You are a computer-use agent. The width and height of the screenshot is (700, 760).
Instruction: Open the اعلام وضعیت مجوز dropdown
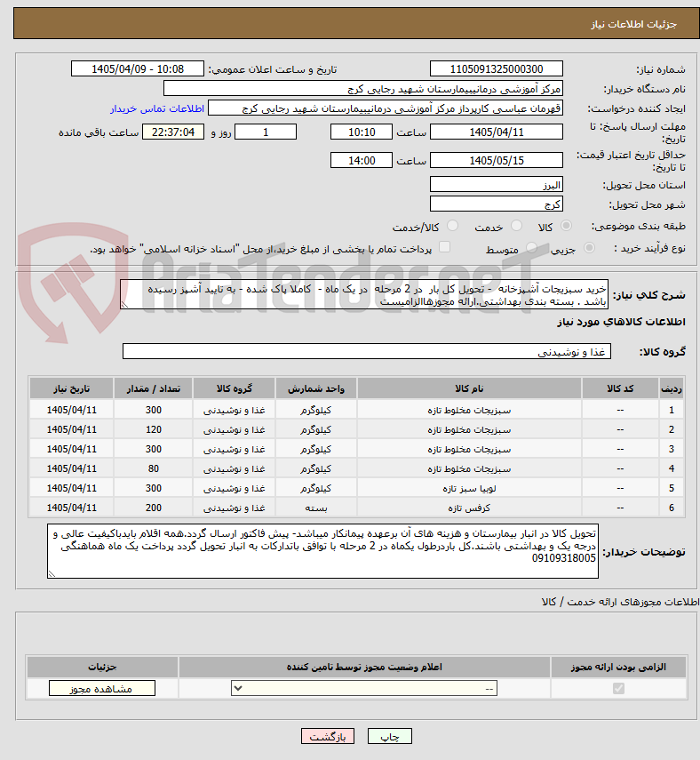(364, 688)
